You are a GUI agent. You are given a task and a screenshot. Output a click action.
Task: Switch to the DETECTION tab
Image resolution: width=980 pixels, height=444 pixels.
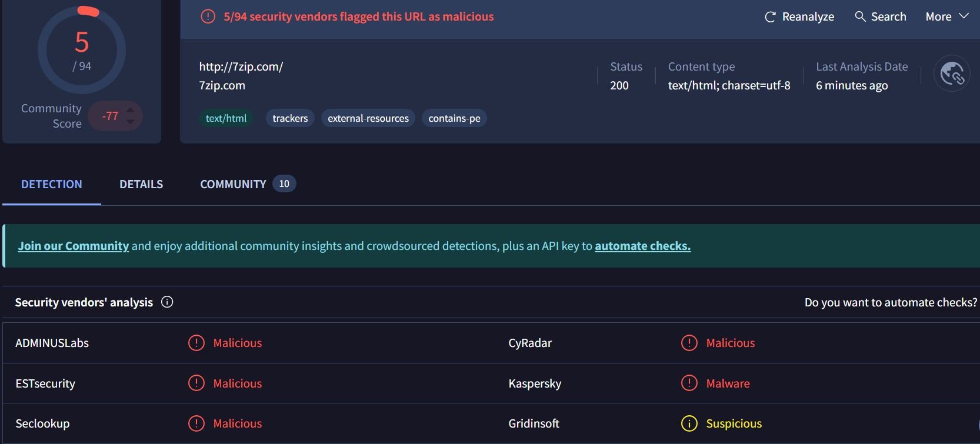pos(52,184)
